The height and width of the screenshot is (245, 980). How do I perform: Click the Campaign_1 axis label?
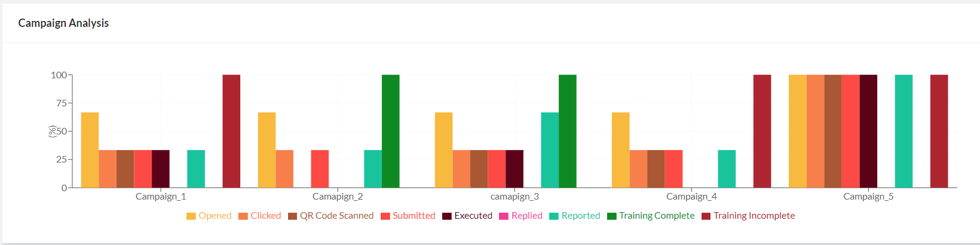click(x=161, y=197)
